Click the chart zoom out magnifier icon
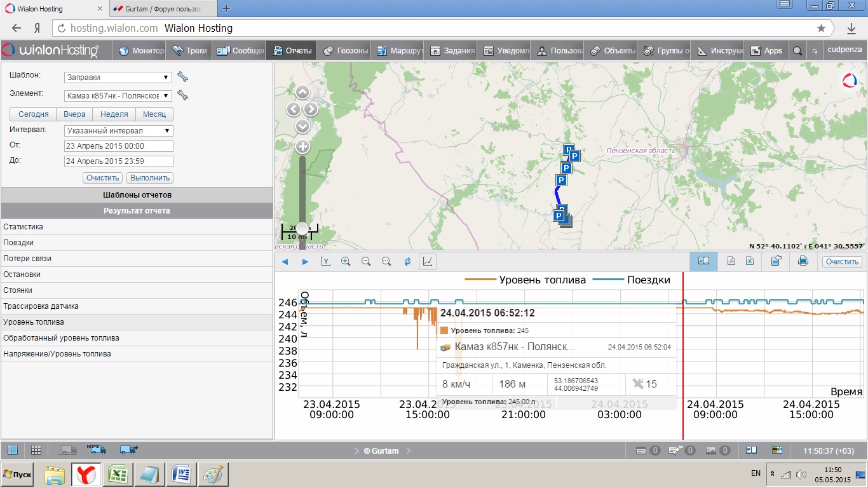868x488 pixels. (366, 261)
